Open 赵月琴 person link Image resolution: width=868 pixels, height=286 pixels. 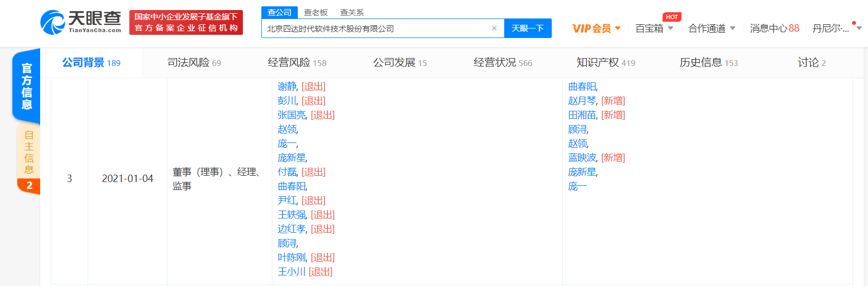[x=582, y=101]
